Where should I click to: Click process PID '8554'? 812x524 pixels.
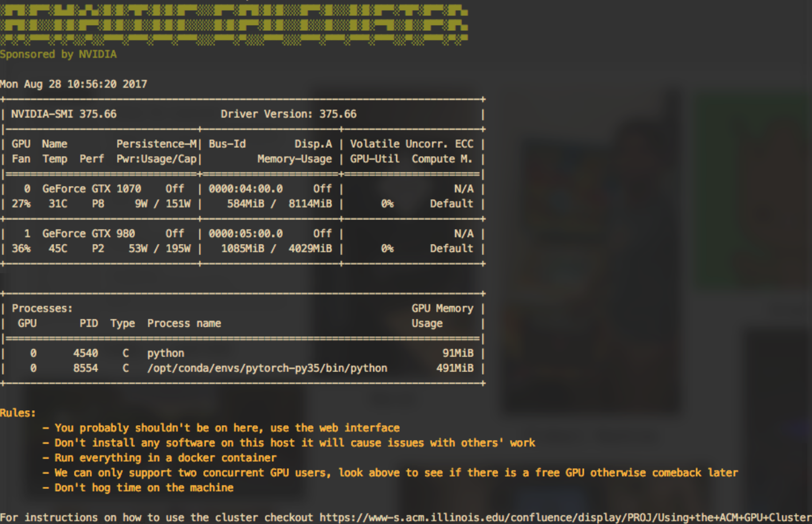pyautogui.click(x=86, y=368)
